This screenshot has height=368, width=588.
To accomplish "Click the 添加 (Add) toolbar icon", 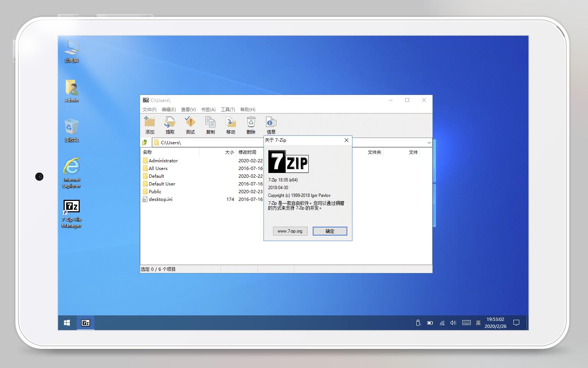I will (150, 125).
